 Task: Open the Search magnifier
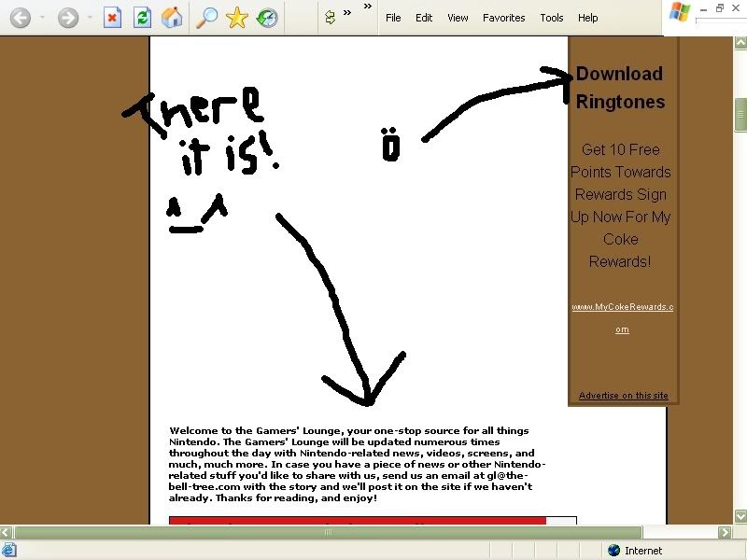(x=207, y=18)
